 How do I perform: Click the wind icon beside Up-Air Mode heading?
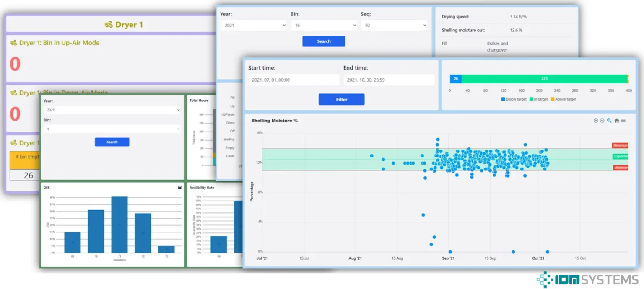14,43
